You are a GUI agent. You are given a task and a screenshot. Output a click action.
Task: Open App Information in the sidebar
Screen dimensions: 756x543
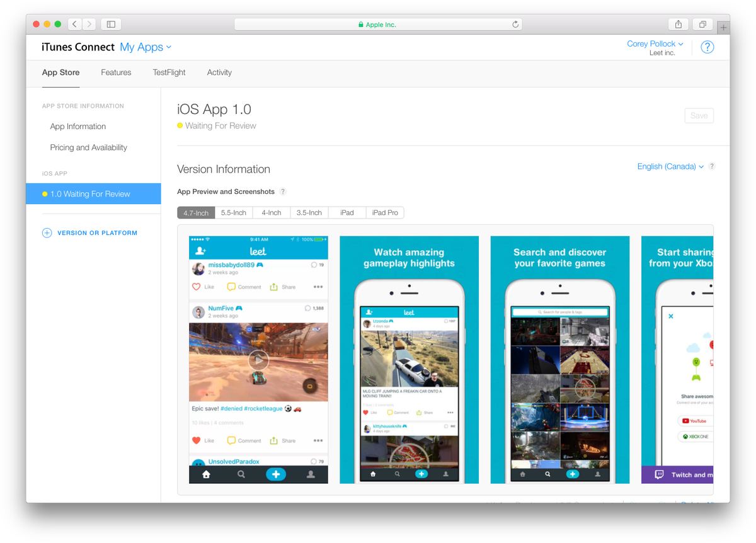(x=78, y=127)
